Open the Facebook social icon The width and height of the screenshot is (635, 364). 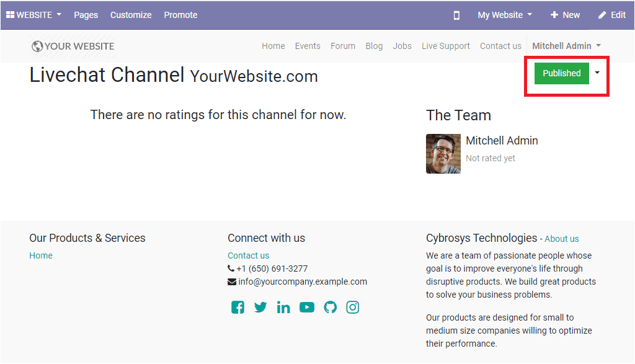pos(238,308)
